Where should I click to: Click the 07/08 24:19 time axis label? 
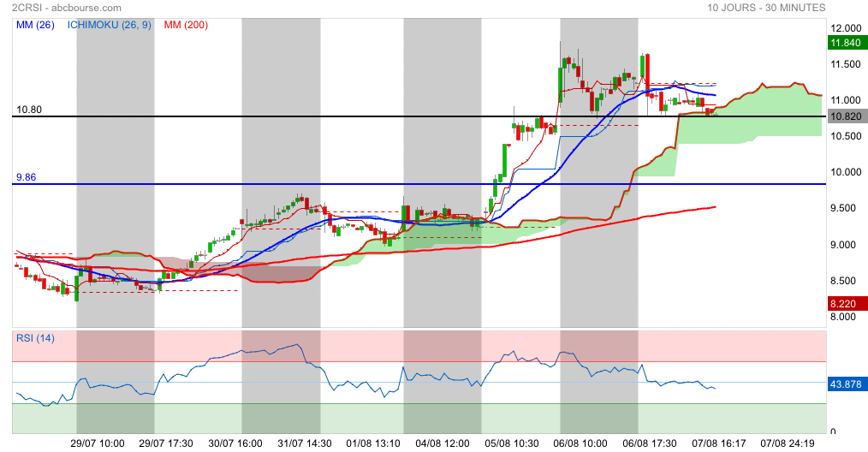click(788, 443)
